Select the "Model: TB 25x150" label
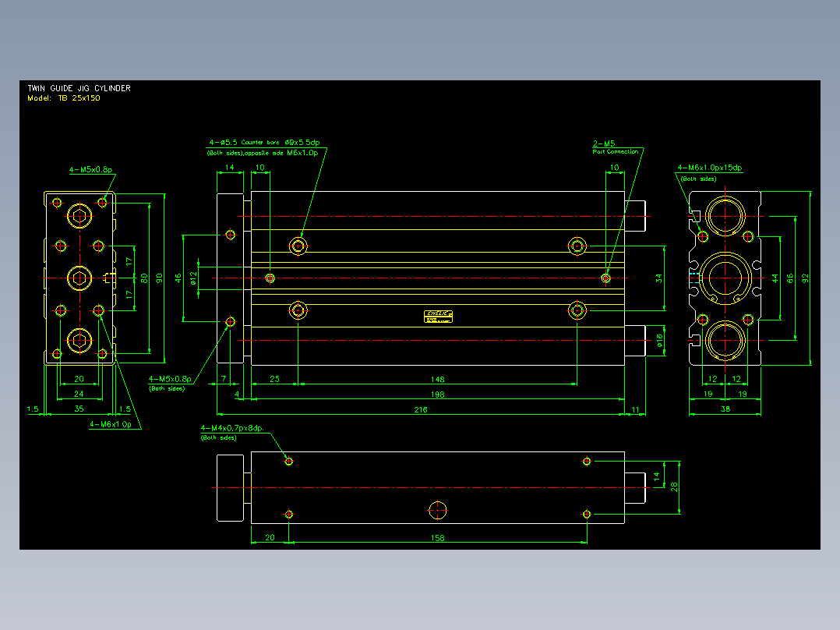The width and height of the screenshot is (840, 630). [x=64, y=98]
